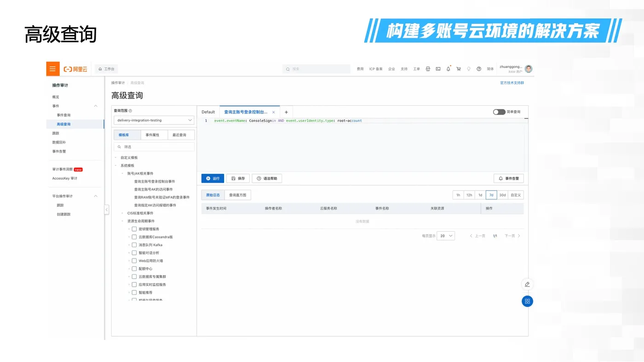Click the icon left of Cloud Shell
Screen dimensions: 644x362
(x=428, y=69)
